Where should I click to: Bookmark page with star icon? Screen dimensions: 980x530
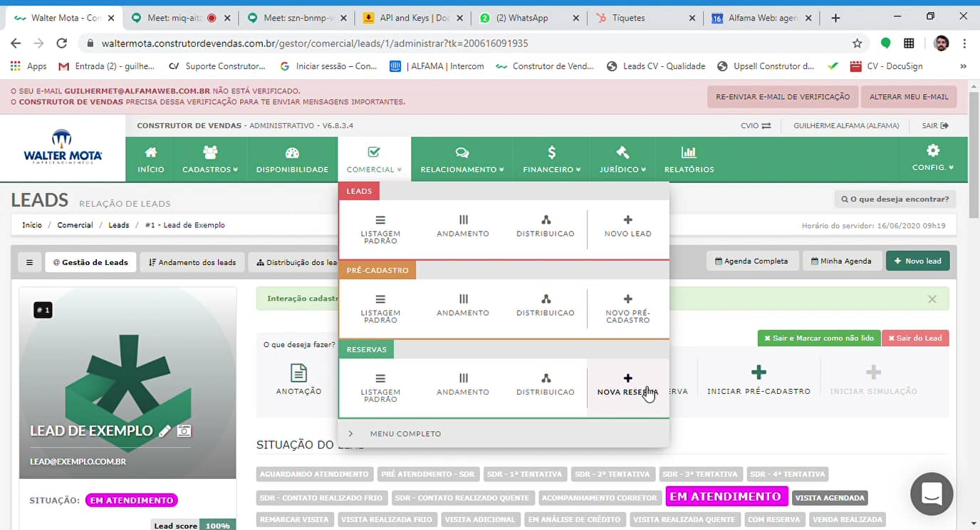click(857, 43)
